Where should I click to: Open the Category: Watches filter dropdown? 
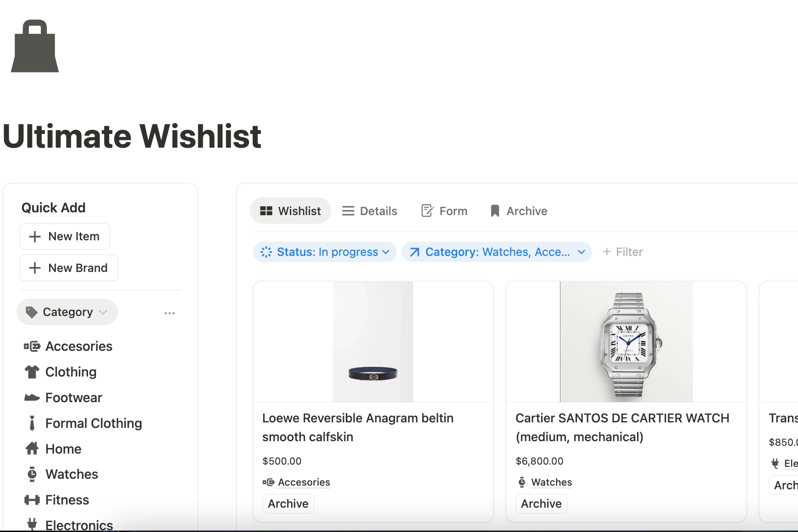(x=497, y=252)
